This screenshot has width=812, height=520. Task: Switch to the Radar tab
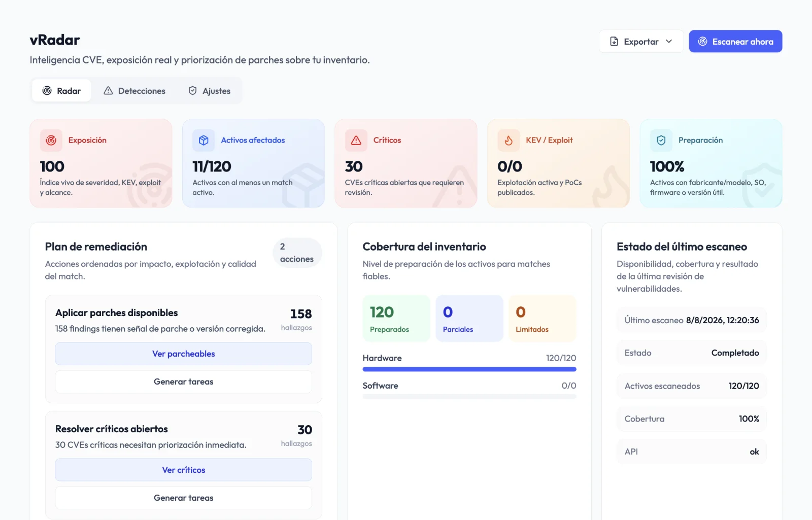click(x=61, y=91)
